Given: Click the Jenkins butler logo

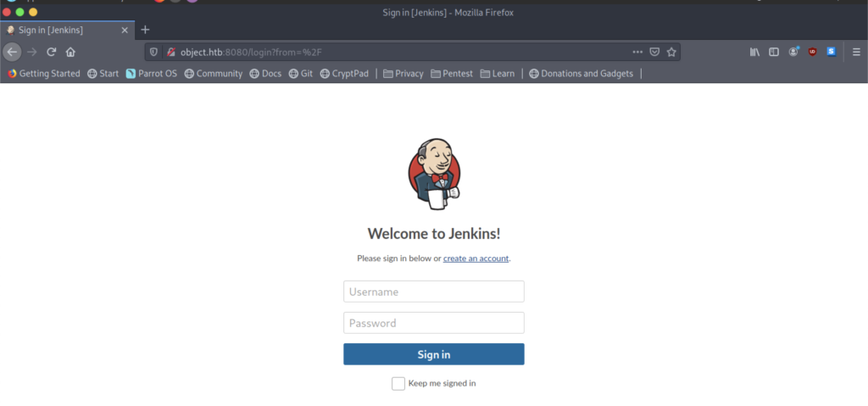Looking at the screenshot, I should 435,174.
